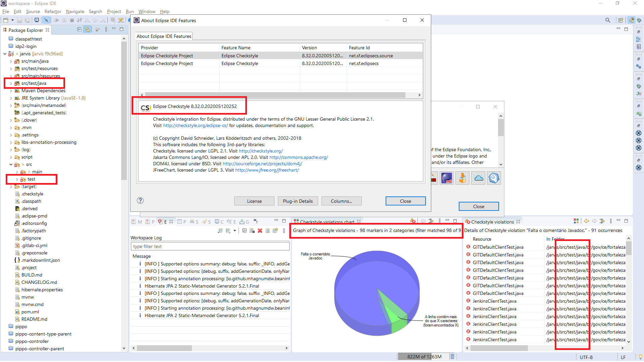Open Package Explorer view menu
The height and width of the screenshot is (362, 644).
pos(106,29)
